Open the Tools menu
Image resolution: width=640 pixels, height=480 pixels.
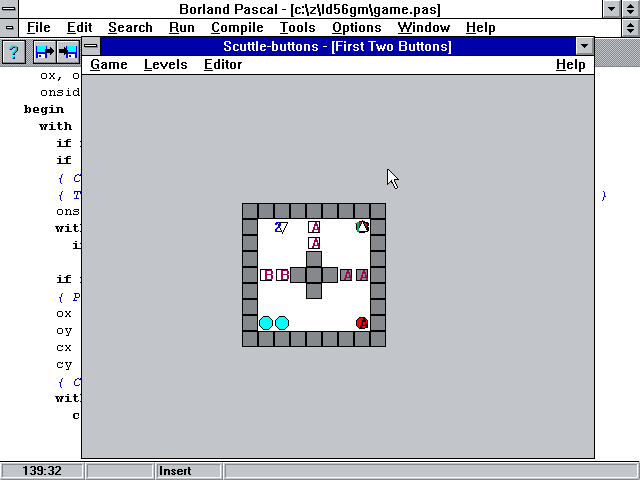coord(298,27)
